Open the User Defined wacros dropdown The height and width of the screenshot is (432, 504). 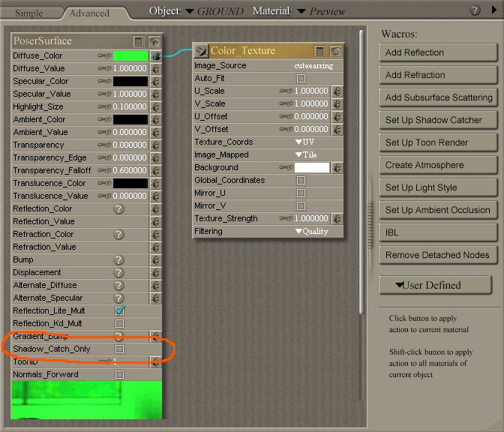pyautogui.click(x=435, y=285)
